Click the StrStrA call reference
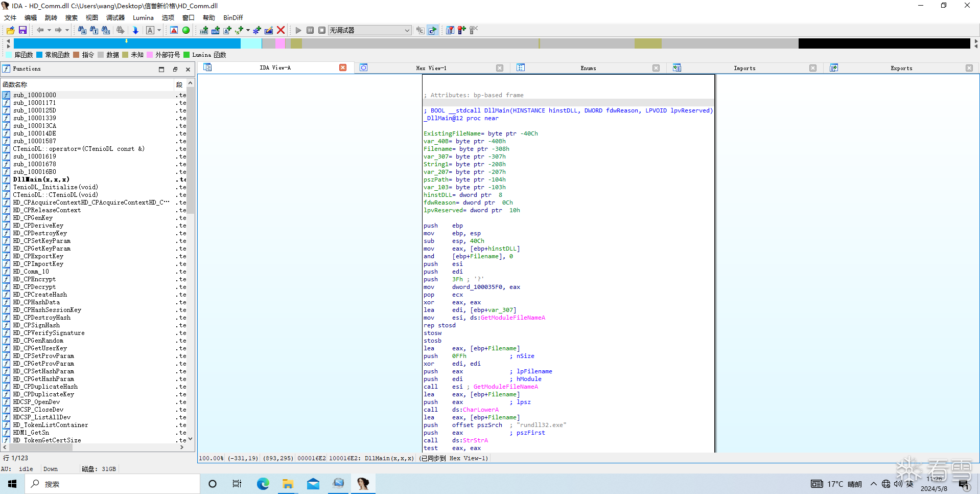The height and width of the screenshot is (494, 980). pyautogui.click(x=475, y=440)
